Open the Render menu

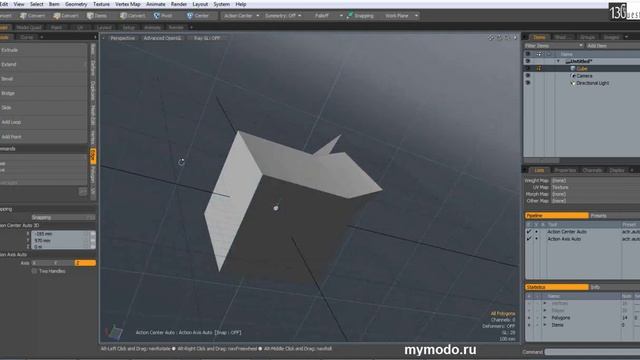[x=179, y=4]
